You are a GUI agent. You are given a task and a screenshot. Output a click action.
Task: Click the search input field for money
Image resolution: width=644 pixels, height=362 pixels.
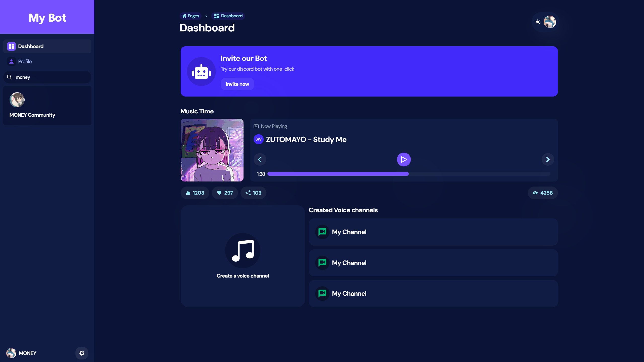coord(47,77)
